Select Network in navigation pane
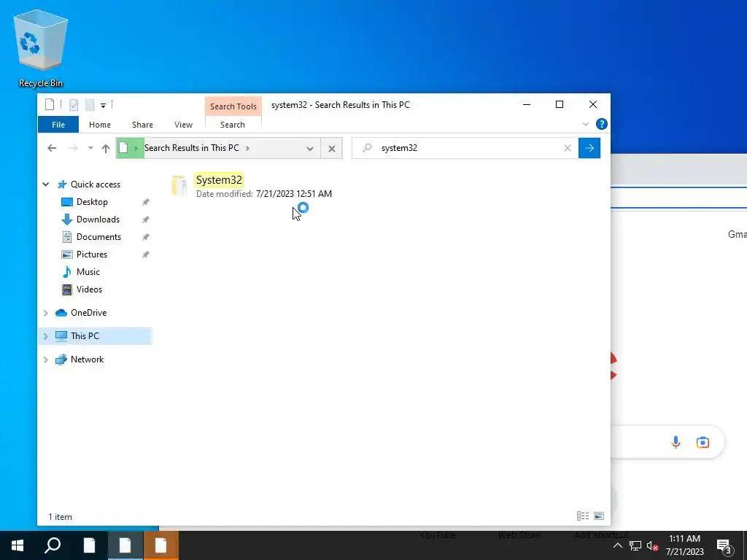 (88, 359)
